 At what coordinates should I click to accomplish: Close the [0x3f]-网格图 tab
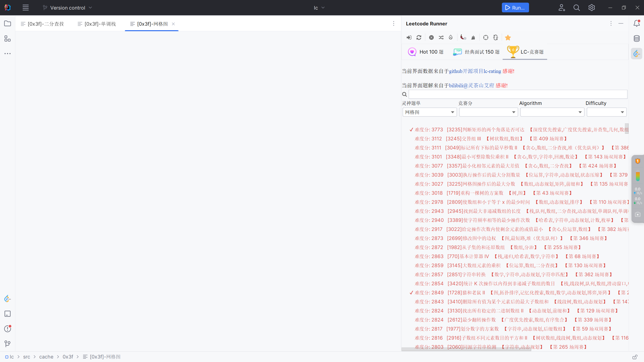173,24
